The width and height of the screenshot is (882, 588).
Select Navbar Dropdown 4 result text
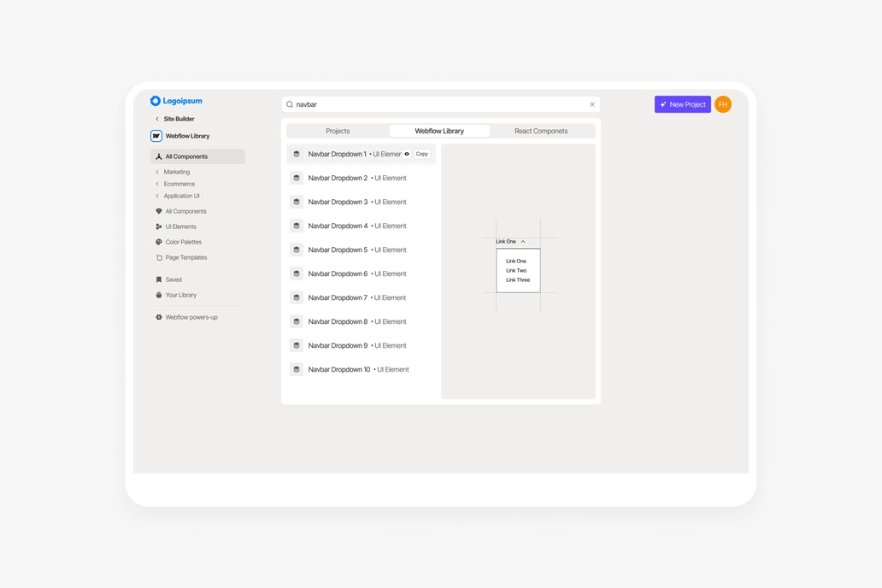338,226
